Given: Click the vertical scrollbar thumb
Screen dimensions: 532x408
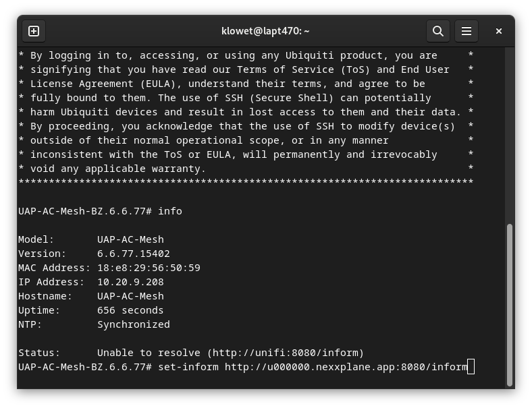Looking at the screenshot, I should coord(510,303).
